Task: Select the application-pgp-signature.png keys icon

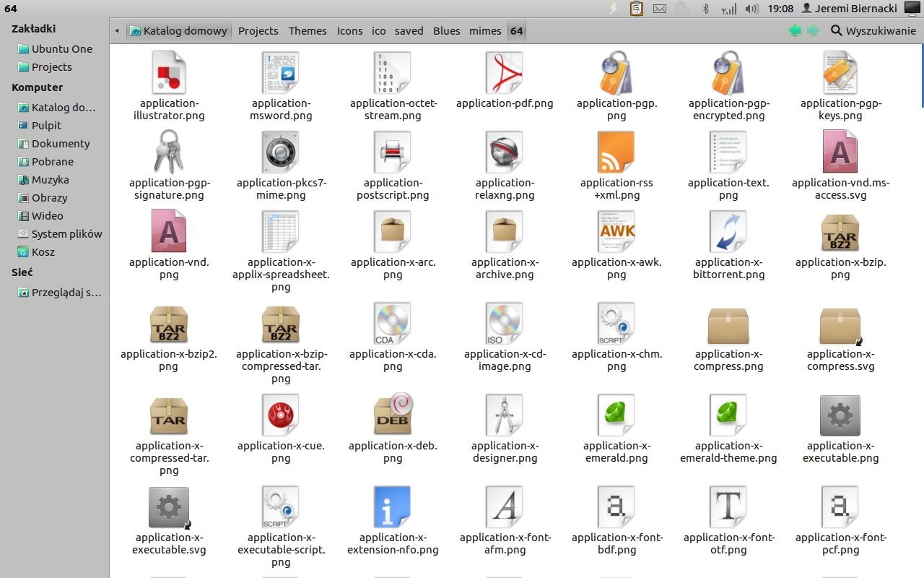Action: [x=169, y=152]
